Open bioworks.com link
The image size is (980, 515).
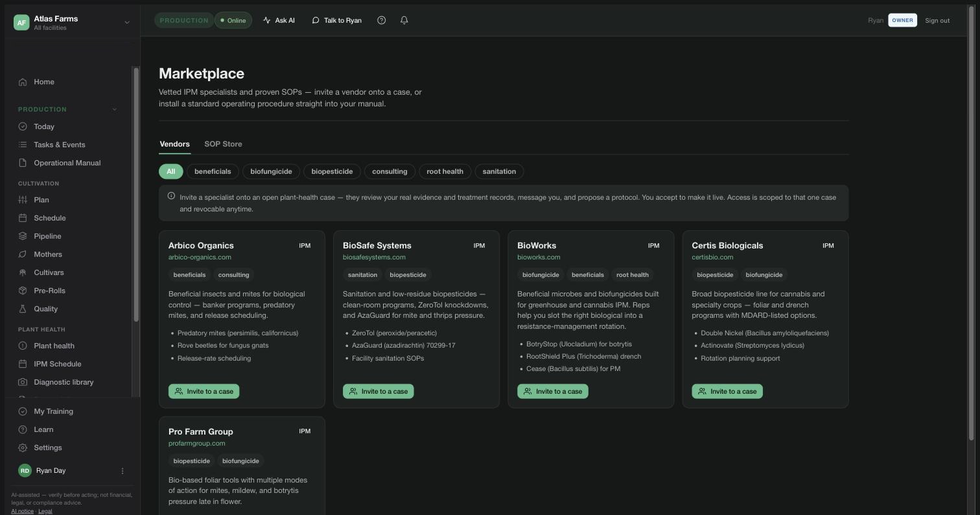coord(539,257)
